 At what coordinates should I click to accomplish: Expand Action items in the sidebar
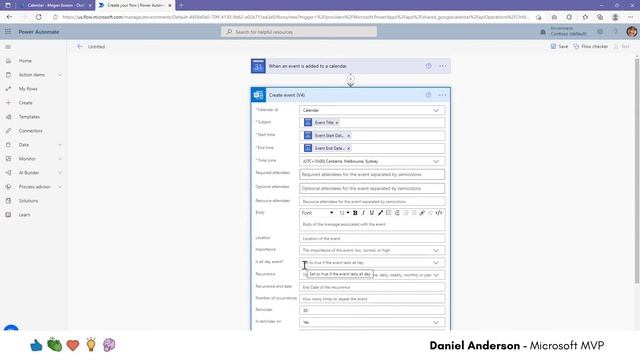tap(60, 75)
